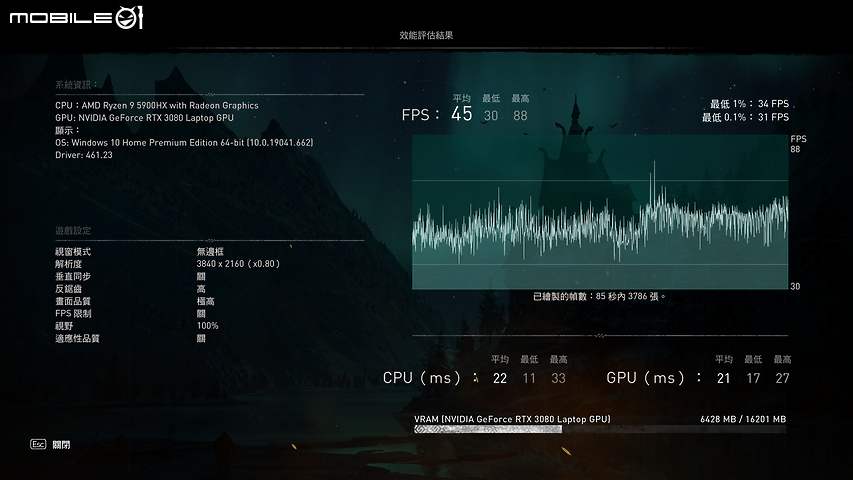Screen dimensions: 853x480
Task: Click the GPU maximum value 27
Action: click(782, 378)
